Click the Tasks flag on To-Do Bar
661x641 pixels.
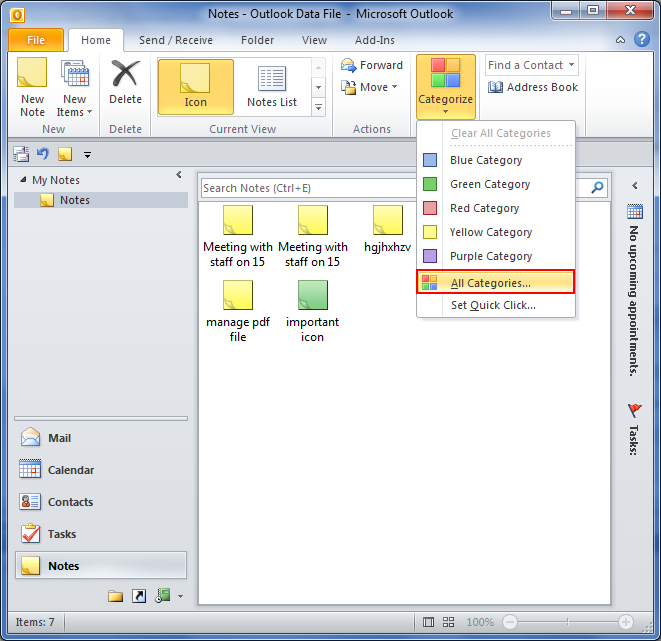click(x=634, y=410)
